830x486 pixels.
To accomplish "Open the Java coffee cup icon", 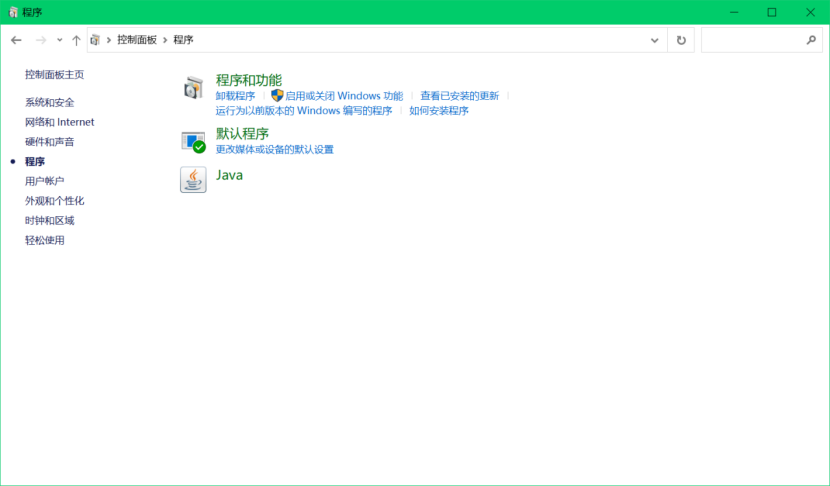I will pyautogui.click(x=193, y=179).
